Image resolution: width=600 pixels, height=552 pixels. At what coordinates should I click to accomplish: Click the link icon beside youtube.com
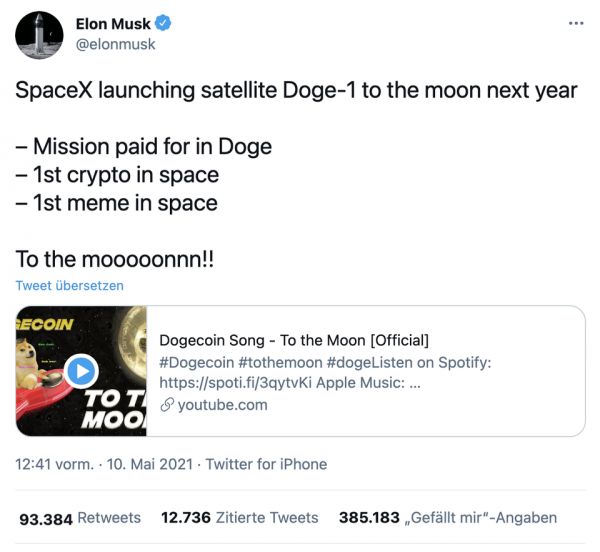point(167,405)
